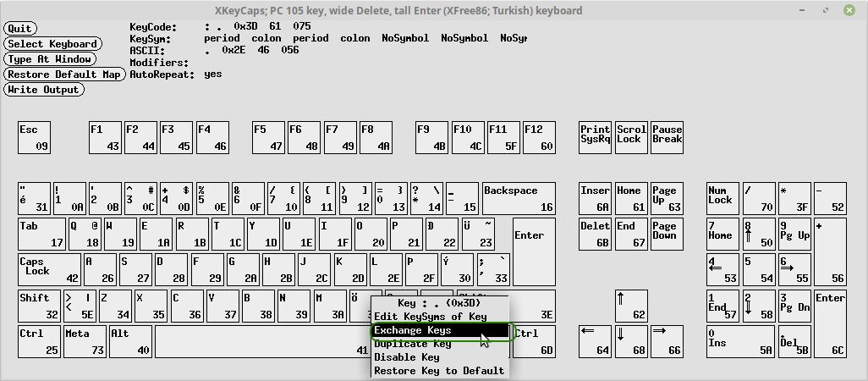This screenshot has width=868, height=381.
Task: Click Restore Default Map button
Action: (65, 75)
